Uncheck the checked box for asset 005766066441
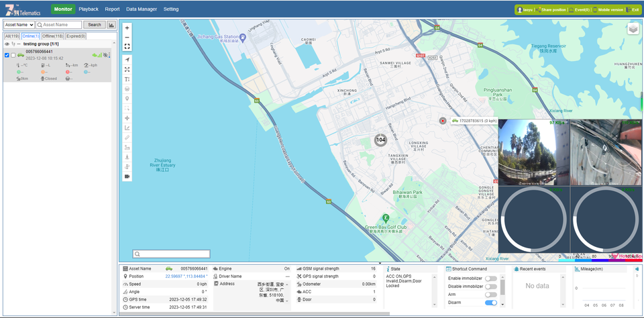 click(7, 55)
